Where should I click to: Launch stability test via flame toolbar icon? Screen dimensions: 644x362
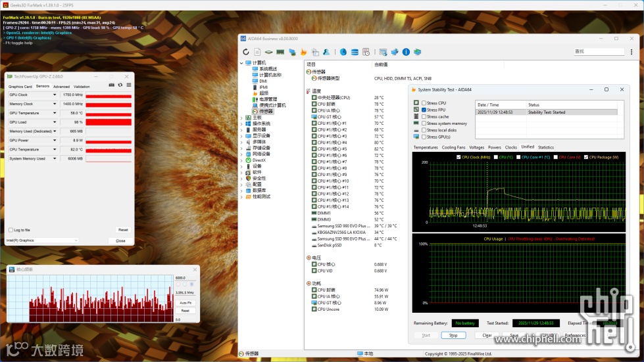click(303, 52)
